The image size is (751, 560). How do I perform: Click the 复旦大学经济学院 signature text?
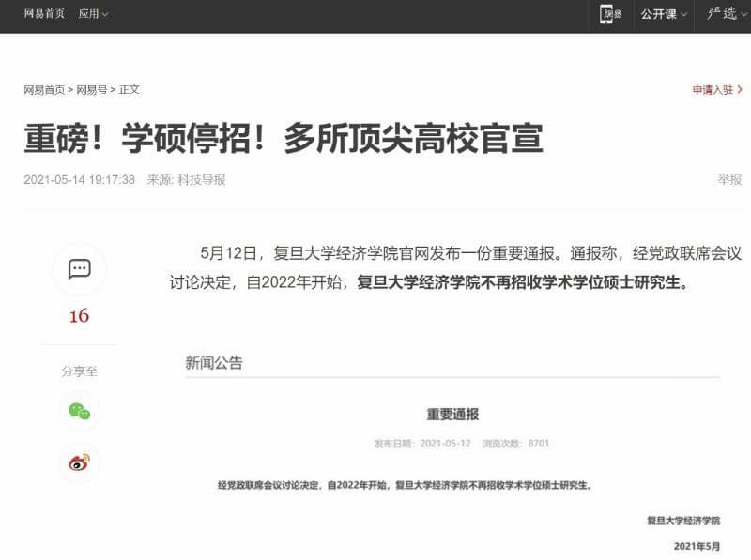click(x=683, y=521)
